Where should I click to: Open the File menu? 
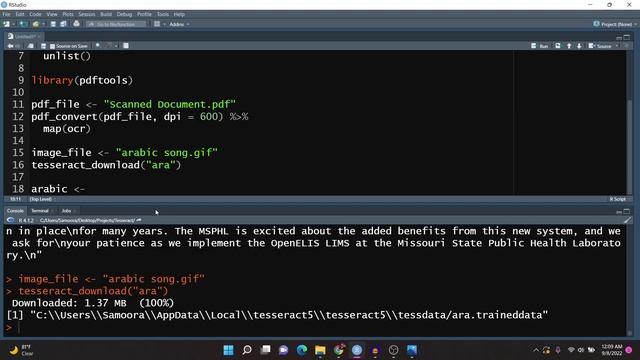[x=7, y=14]
